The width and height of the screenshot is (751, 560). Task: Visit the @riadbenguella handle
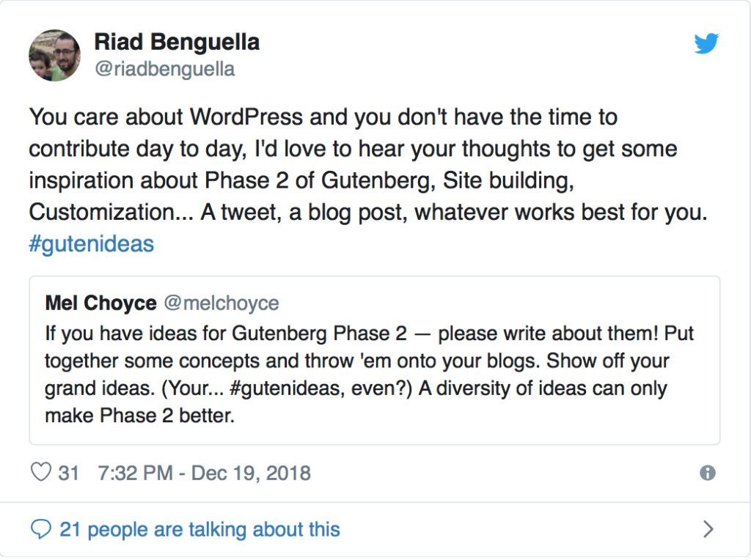click(x=165, y=70)
